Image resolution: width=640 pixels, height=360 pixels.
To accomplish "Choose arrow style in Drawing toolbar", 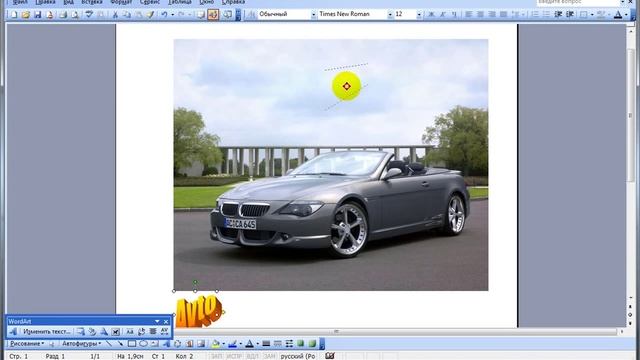I will (289, 344).
